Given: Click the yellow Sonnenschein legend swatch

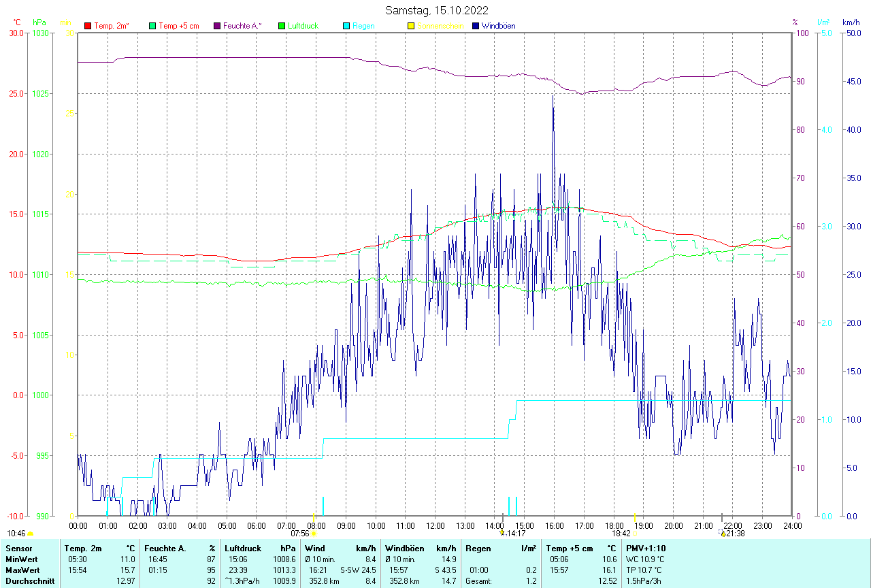Looking at the screenshot, I should click(411, 26).
